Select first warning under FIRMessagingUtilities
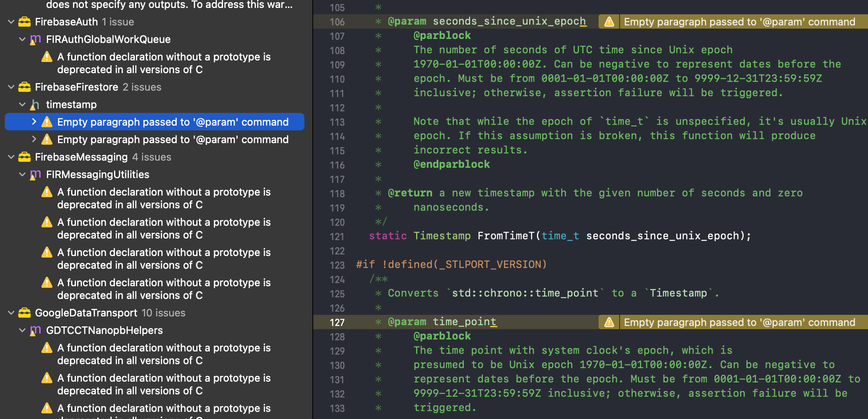Screen dimensions: 868x419 (x=164, y=198)
